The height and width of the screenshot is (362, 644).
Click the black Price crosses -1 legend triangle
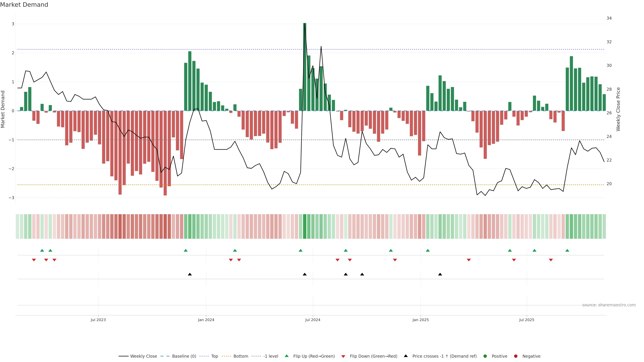pyautogui.click(x=406, y=356)
